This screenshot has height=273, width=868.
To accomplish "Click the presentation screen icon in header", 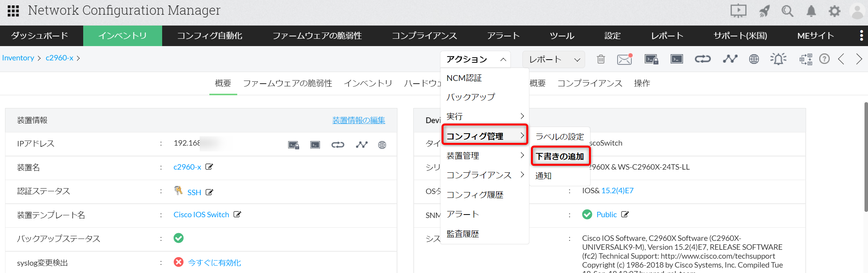I will (738, 11).
